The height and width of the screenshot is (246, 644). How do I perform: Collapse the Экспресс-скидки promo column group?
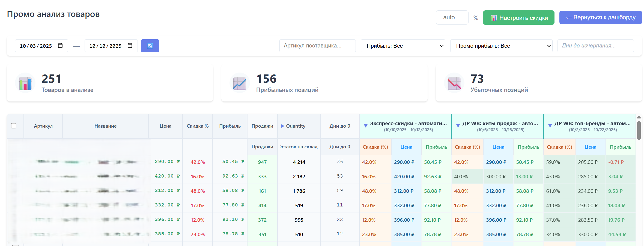coord(366,126)
